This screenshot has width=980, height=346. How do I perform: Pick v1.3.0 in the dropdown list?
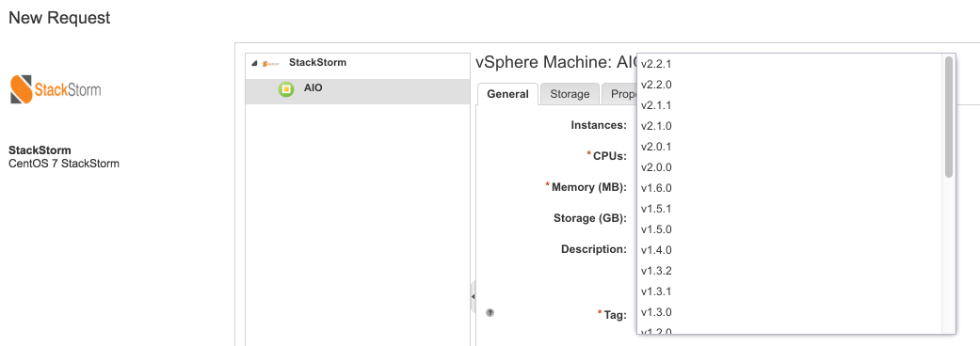(x=790, y=311)
